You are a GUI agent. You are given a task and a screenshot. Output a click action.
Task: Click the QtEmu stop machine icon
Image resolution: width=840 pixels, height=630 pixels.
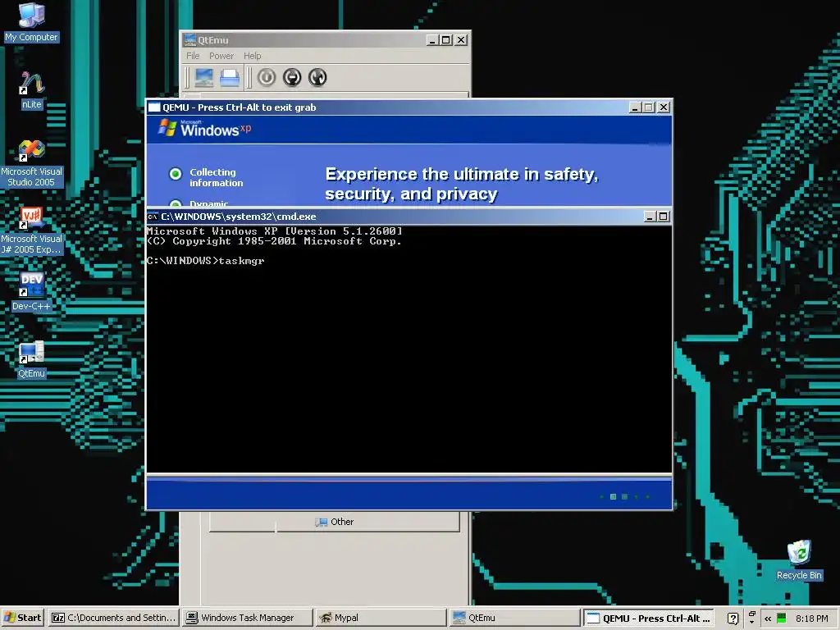tap(292, 78)
